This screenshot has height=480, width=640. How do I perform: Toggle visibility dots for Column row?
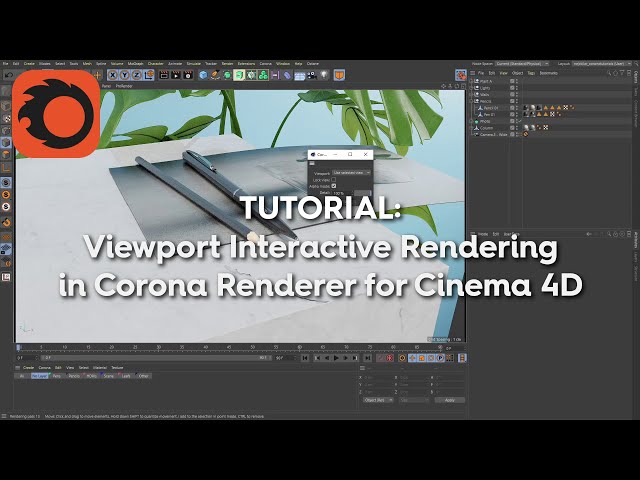point(517,128)
